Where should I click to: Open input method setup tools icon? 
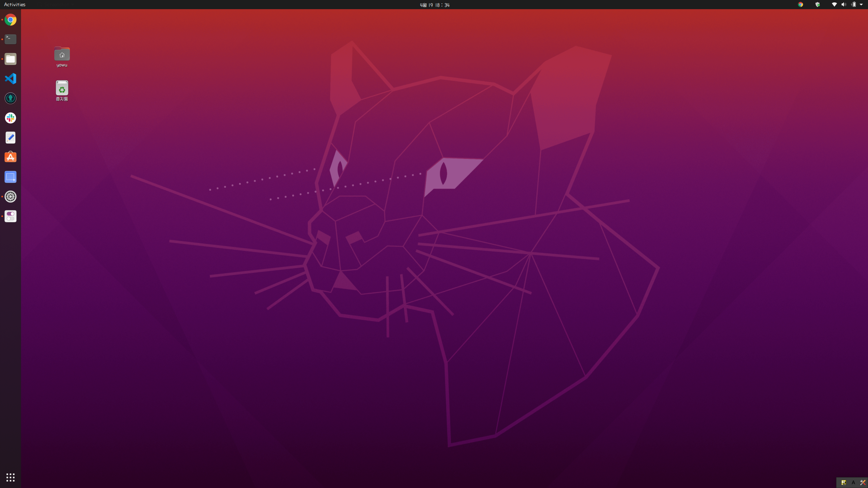click(x=863, y=483)
